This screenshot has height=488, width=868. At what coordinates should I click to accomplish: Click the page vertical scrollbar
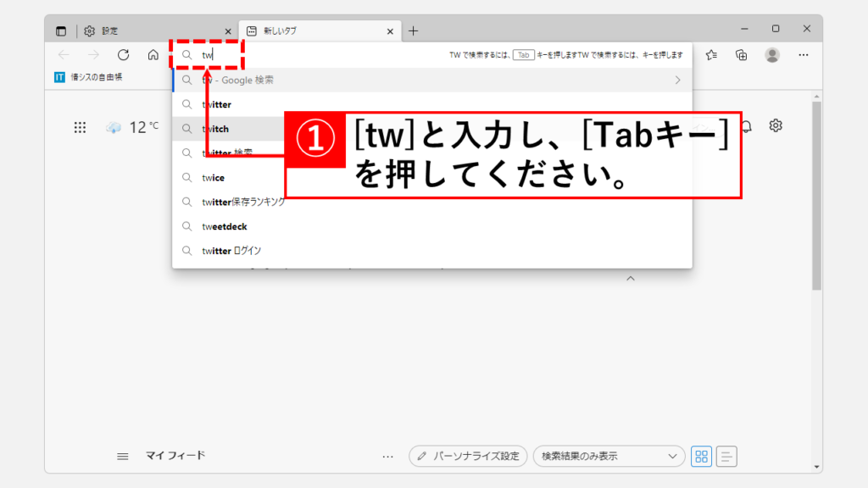point(816,195)
